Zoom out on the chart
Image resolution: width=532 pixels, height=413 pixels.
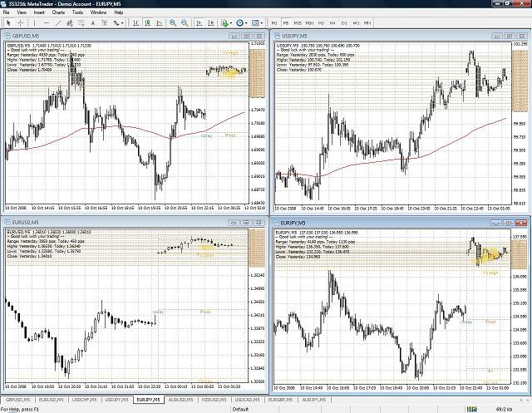tap(185, 23)
